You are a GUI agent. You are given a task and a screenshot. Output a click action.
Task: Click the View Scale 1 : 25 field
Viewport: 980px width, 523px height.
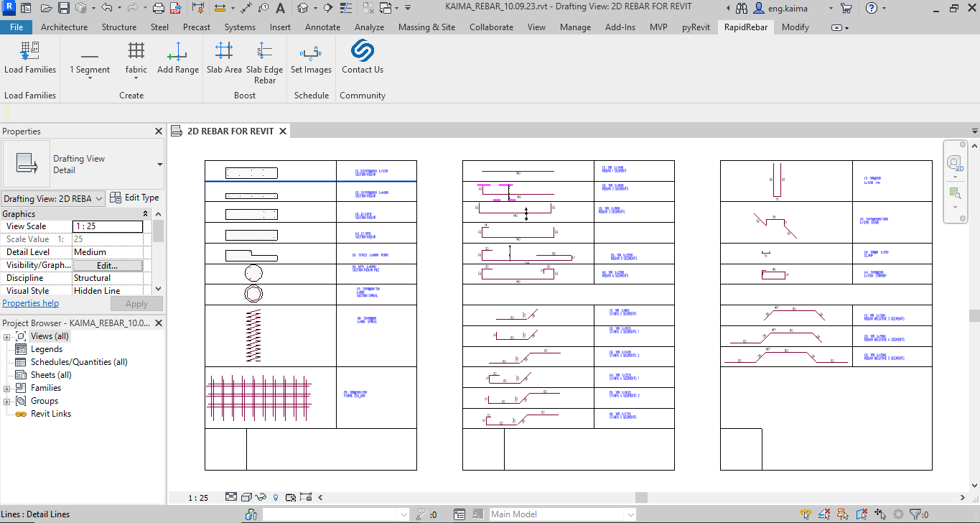[108, 226]
